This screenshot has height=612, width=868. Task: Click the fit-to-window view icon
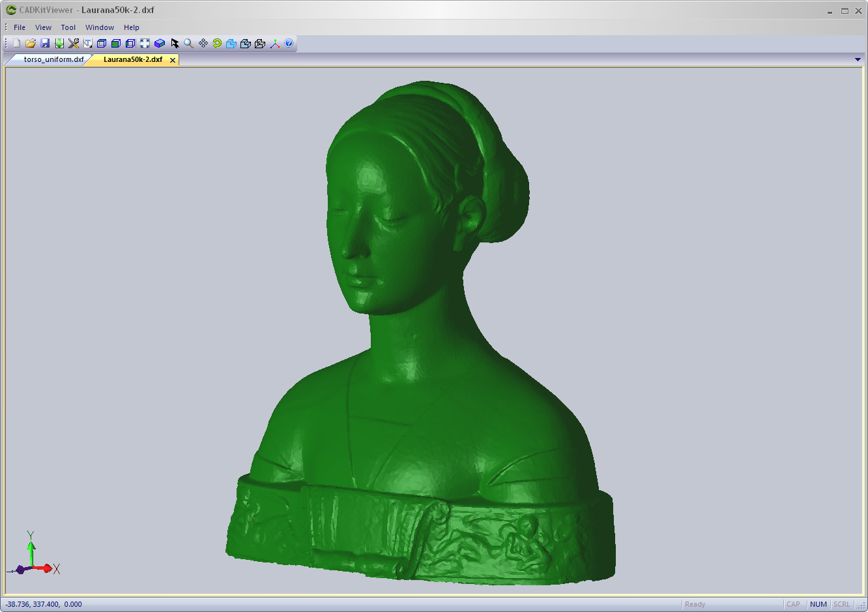[x=145, y=43]
